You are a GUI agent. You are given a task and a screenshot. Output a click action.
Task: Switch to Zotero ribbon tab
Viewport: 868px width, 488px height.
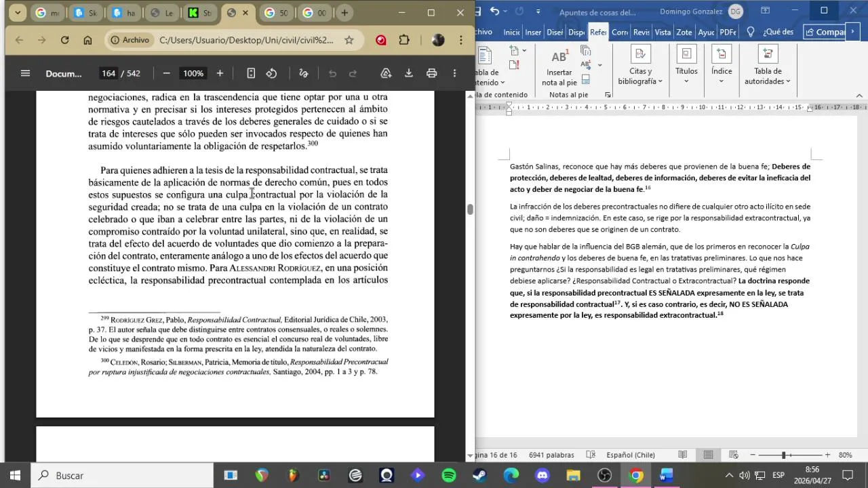coord(684,32)
